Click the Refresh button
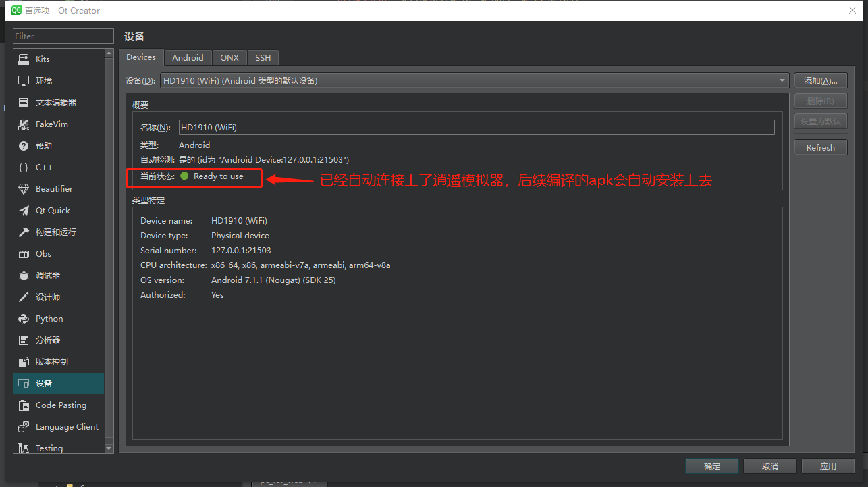Screen dimensions: 868x487 821,147
